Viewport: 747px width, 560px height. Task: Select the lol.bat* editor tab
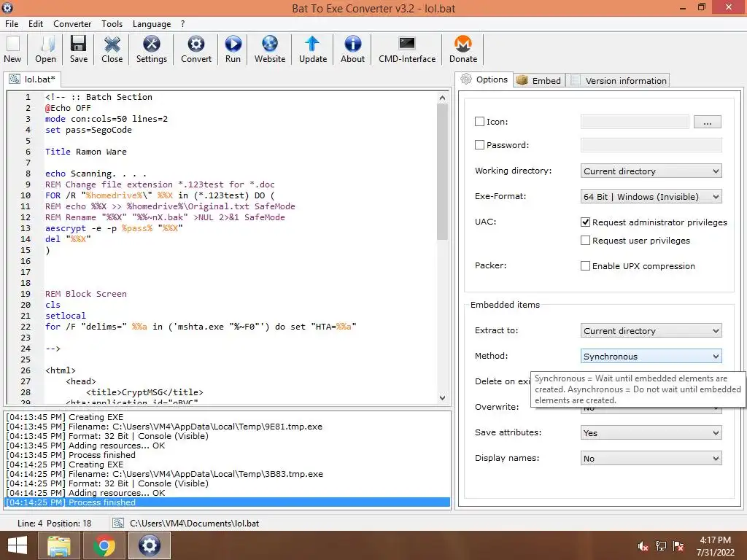[32, 79]
